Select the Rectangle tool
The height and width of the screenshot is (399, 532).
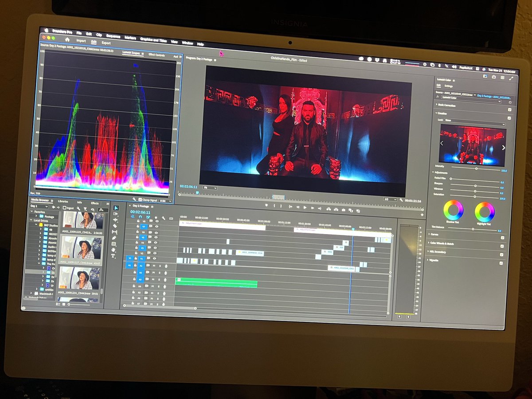pyautogui.click(x=113, y=244)
